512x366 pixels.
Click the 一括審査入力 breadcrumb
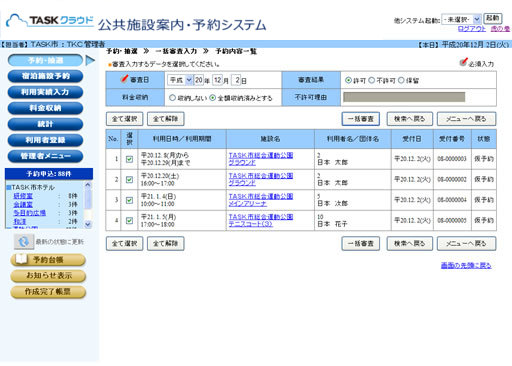click(176, 51)
